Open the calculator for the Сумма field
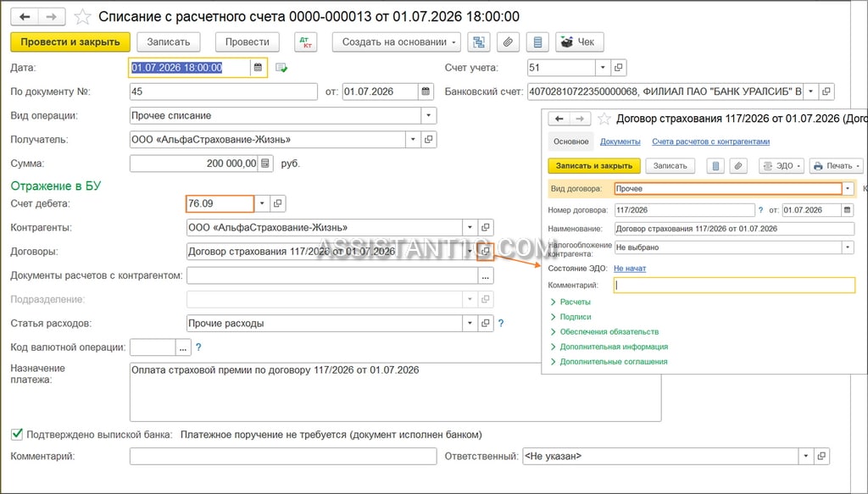868x494 pixels. point(265,164)
